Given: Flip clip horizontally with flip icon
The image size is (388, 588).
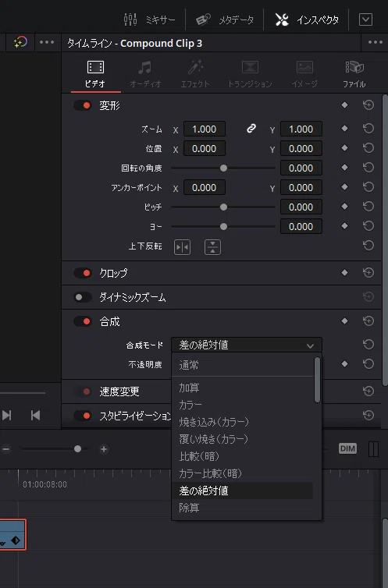Looking at the screenshot, I should click(x=182, y=247).
